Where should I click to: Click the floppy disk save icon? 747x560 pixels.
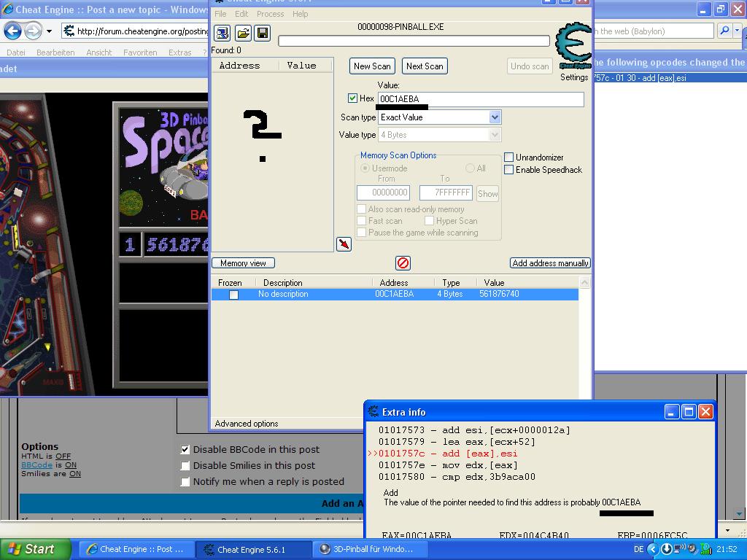[263, 33]
